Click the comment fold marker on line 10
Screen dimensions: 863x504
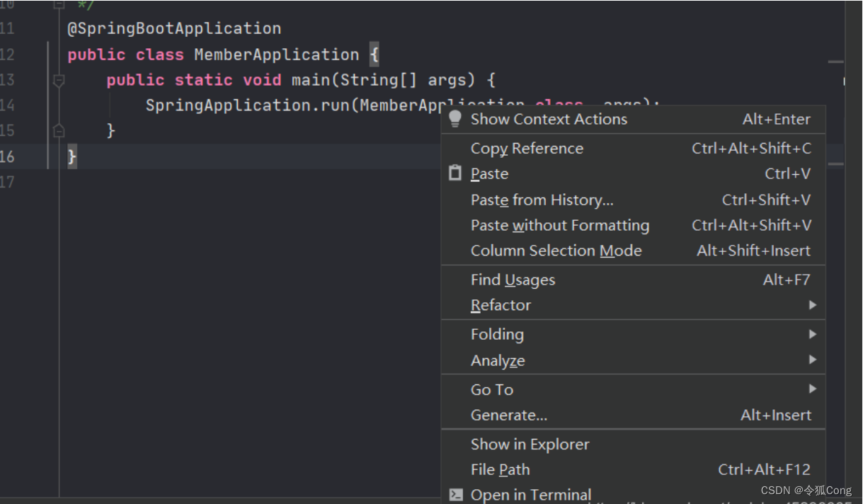(59, 4)
